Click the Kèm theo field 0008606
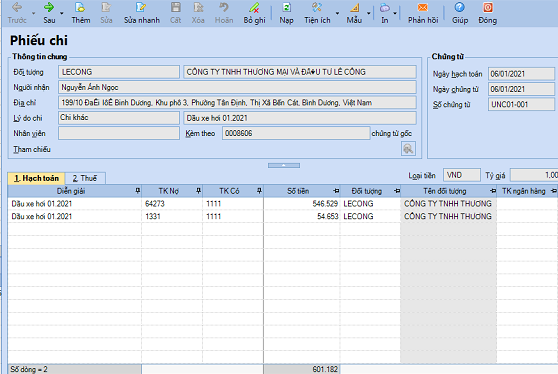 pyautogui.click(x=296, y=133)
